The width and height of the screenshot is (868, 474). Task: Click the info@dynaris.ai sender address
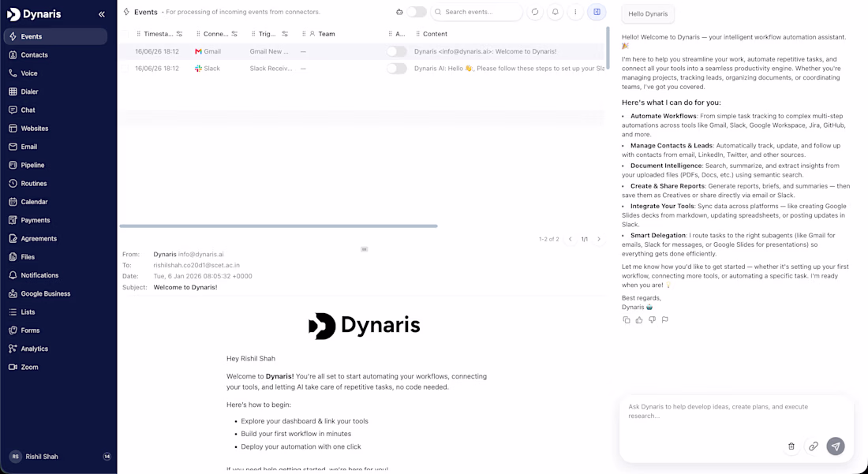(x=201, y=255)
